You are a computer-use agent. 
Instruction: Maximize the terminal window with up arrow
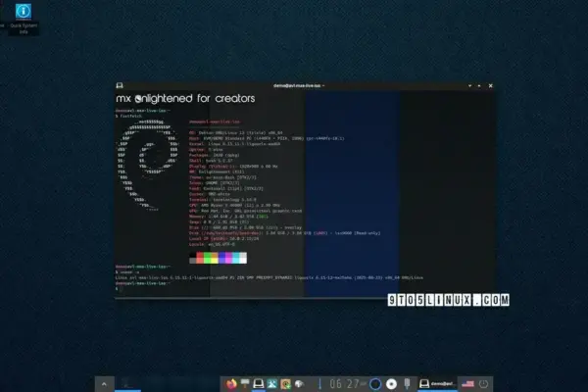pos(479,86)
